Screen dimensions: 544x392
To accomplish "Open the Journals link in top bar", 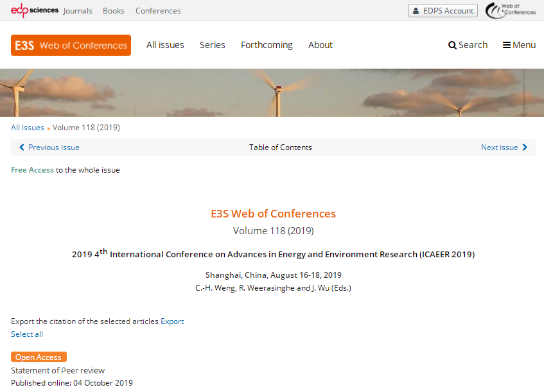I will pos(78,11).
